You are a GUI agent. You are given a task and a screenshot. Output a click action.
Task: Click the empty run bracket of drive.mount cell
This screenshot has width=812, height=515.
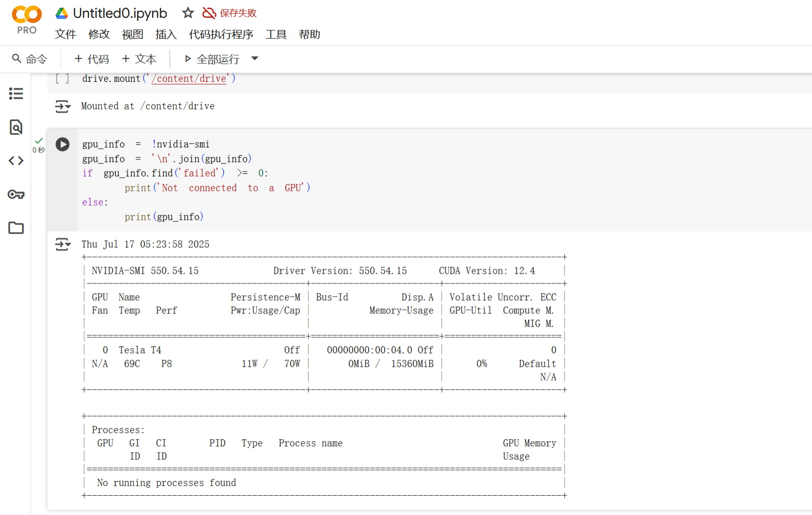click(x=62, y=79)
